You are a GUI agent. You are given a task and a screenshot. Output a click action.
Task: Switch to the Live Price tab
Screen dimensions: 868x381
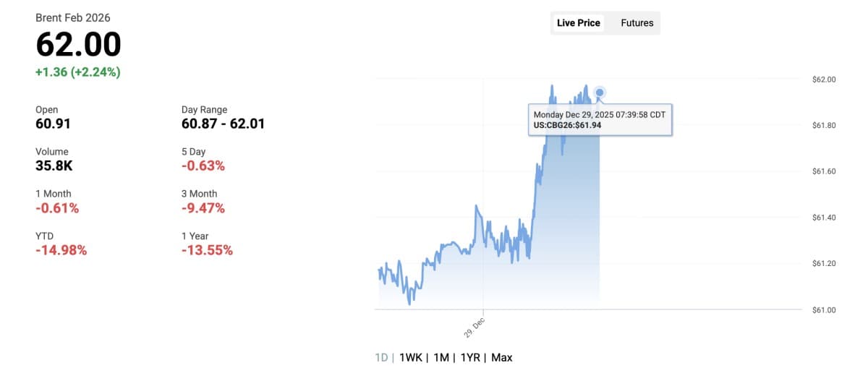tap(578, 23)
